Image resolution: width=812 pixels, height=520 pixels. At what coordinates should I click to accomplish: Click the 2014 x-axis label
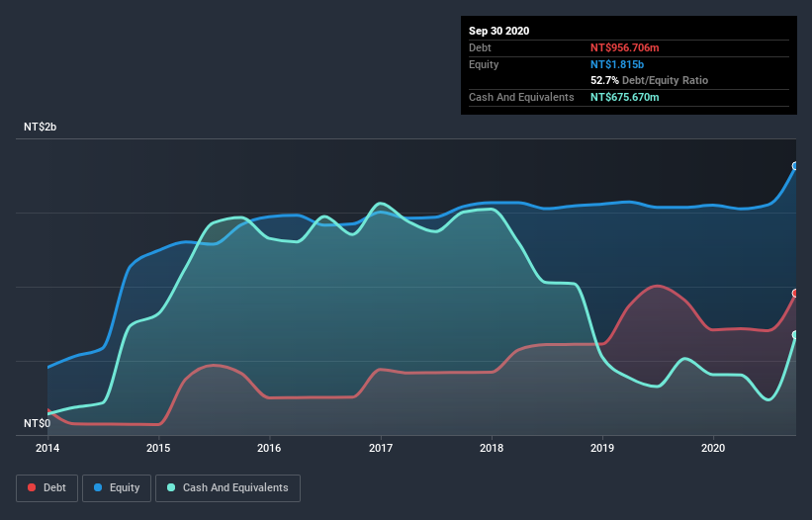pyautogui.click(x=47, y=448)
